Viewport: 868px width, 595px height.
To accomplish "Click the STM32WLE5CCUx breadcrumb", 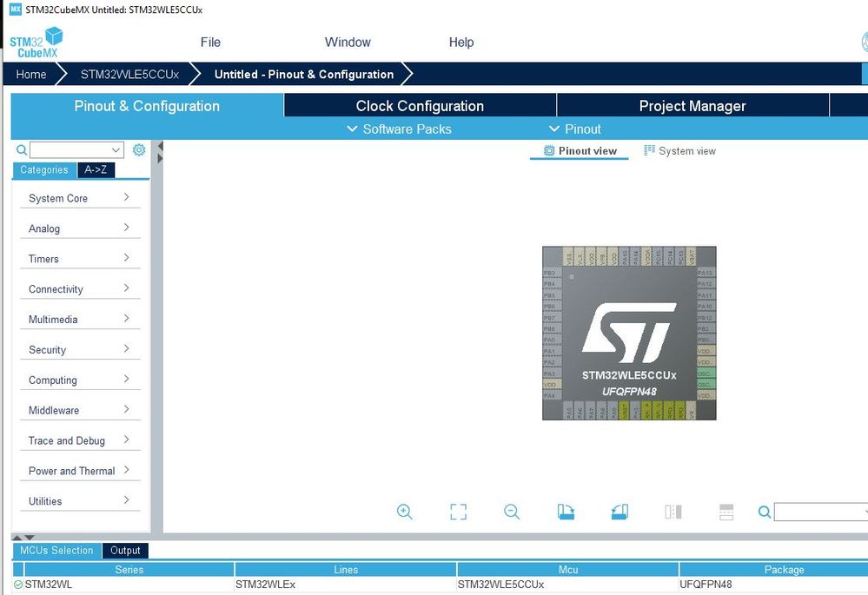I will click(x=129, y=74).
